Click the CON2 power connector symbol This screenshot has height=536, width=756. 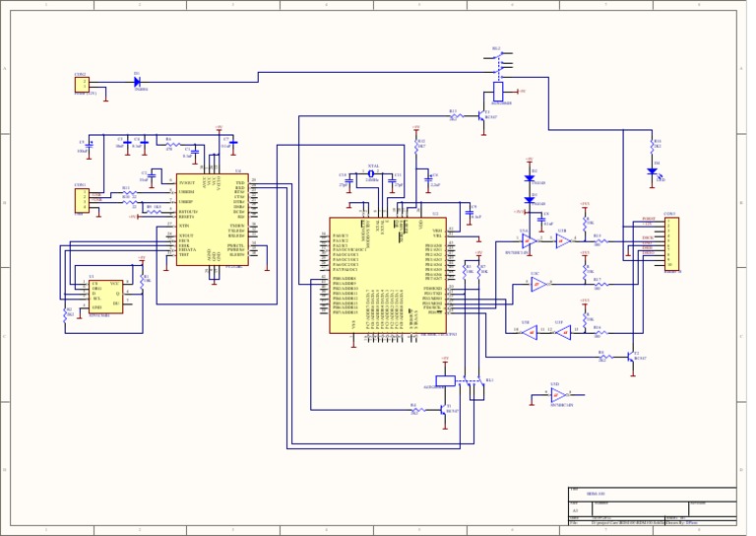click(x=81, y=85)
